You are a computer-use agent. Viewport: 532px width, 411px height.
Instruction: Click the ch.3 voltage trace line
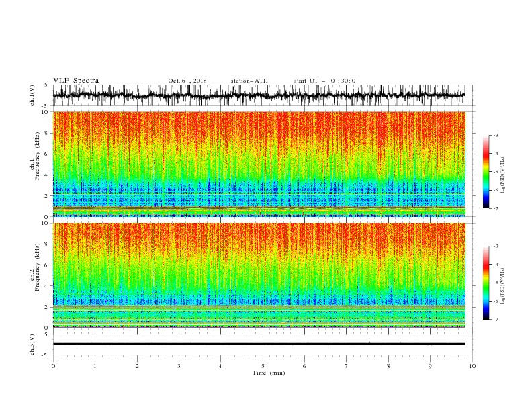point(259,344)
